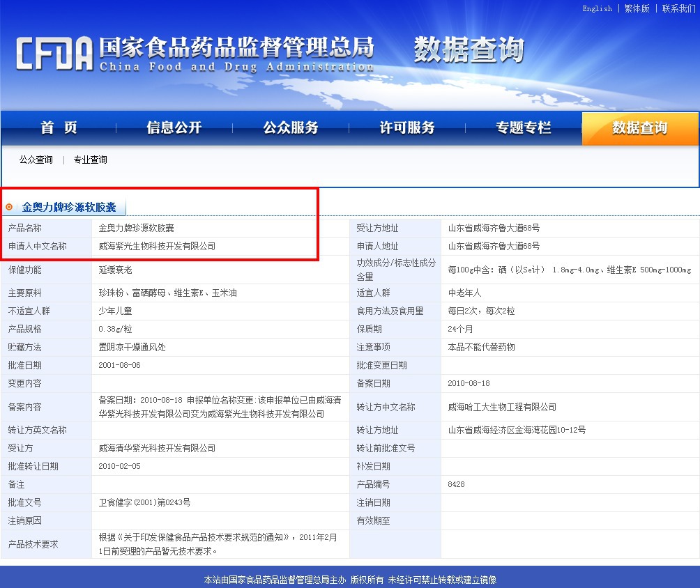Click the 转让方中文名称 value 威海哈工大生物工程有限公司
700x588 pixels.
pyautogui.click(x=502, y=407)
